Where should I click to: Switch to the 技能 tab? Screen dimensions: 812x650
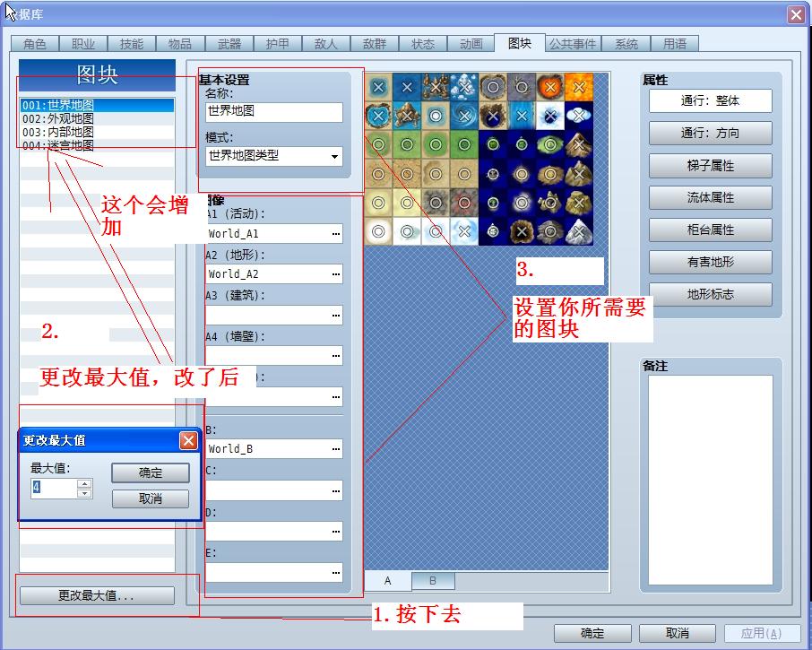(x=132, y=44)
